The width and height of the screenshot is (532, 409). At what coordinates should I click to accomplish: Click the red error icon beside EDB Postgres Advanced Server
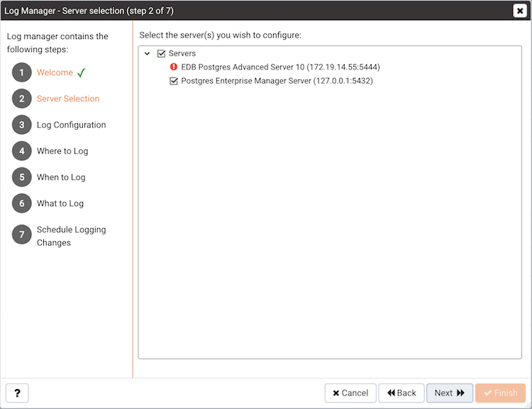173,67
